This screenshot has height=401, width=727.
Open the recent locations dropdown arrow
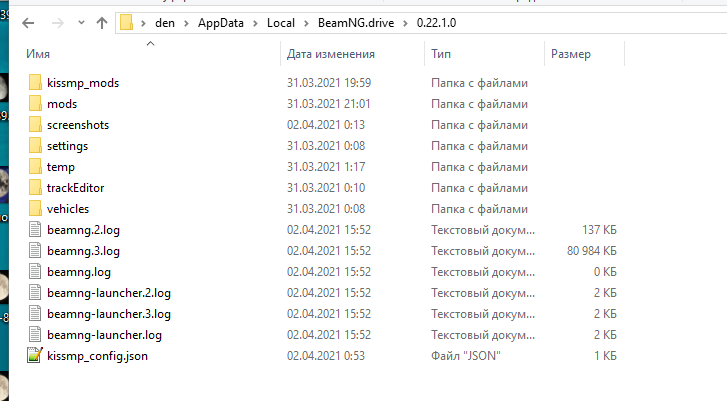click(81, 22)
